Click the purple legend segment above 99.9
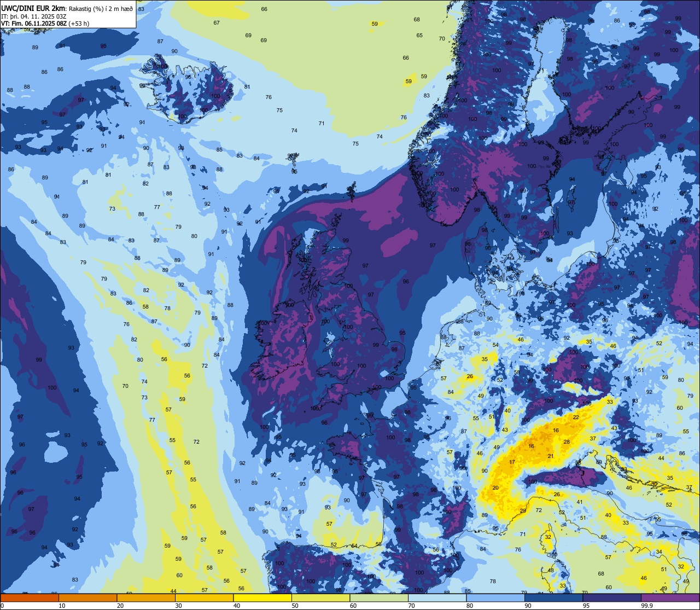This screenshot has height=610, width=700. (670, 597)
